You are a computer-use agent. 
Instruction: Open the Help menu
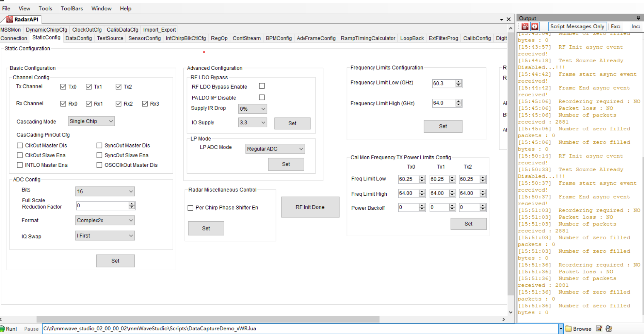126,8
